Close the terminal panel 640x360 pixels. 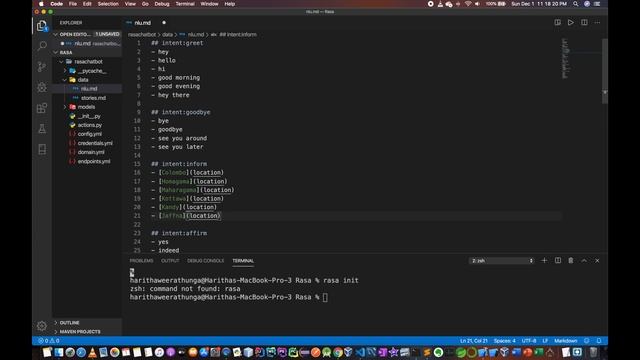[597, 260]
